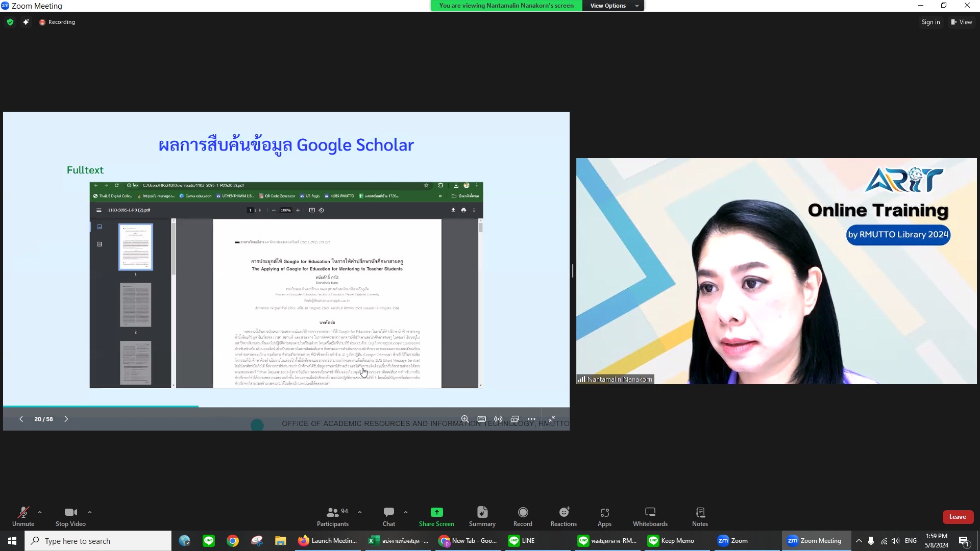This screenshot has width=980, height=551.
Task: Click the PDF download icon
Action: tap(453, 210)
